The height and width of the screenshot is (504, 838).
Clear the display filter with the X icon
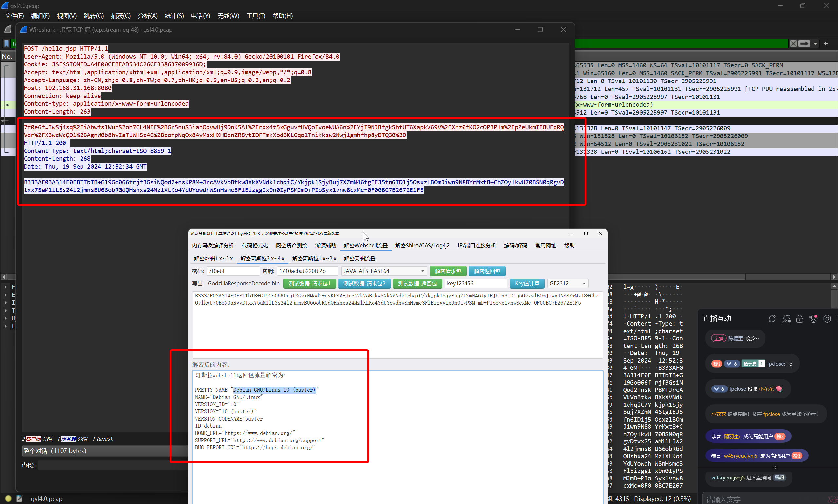point(793,44)
